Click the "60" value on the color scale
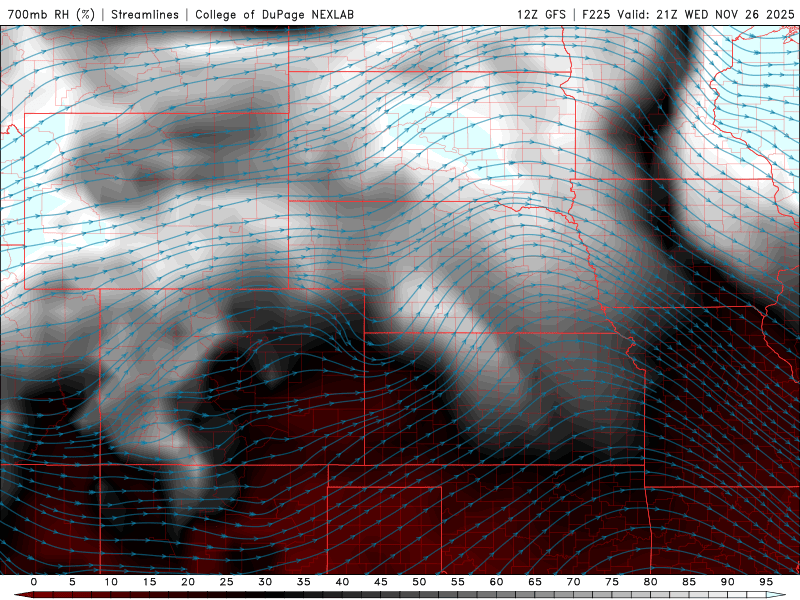 click(x=496, y=582)
